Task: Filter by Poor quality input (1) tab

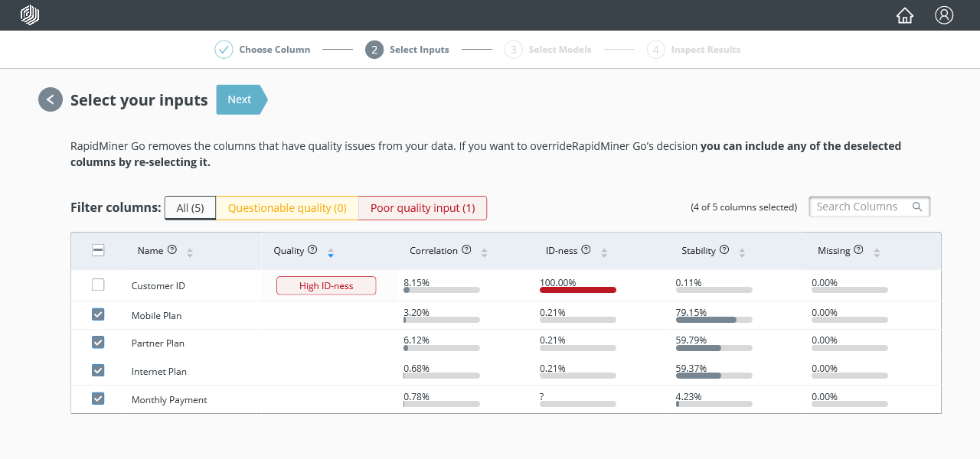Action: [423, 208]
